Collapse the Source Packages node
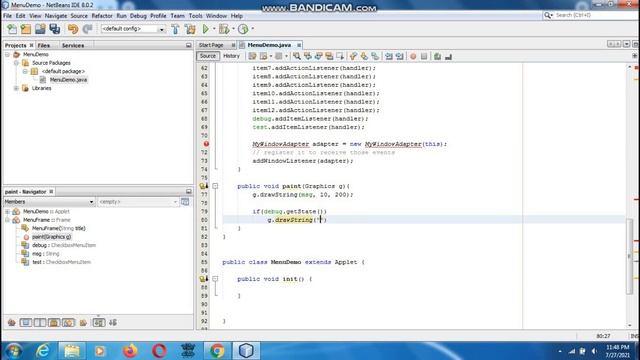The height and width of the screenshot is (360, 640). [16, 63]
